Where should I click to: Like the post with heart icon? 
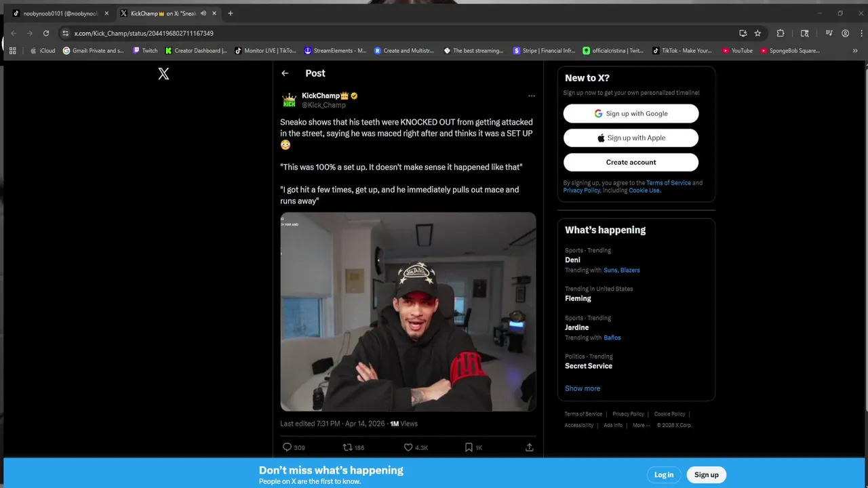[x=408, y=447]
